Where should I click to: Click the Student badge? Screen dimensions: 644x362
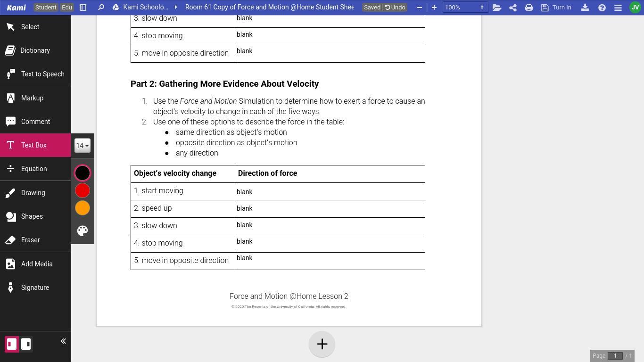coord(46,8)
